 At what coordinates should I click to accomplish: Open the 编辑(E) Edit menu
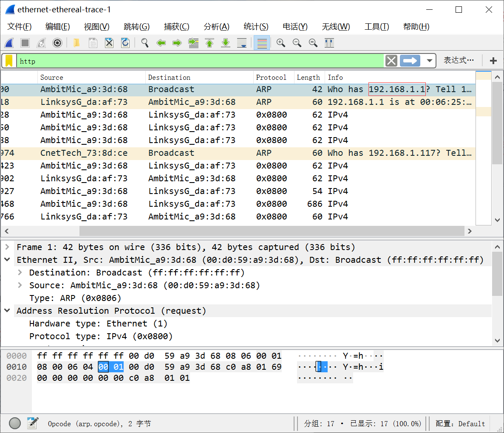pos(57,27)
